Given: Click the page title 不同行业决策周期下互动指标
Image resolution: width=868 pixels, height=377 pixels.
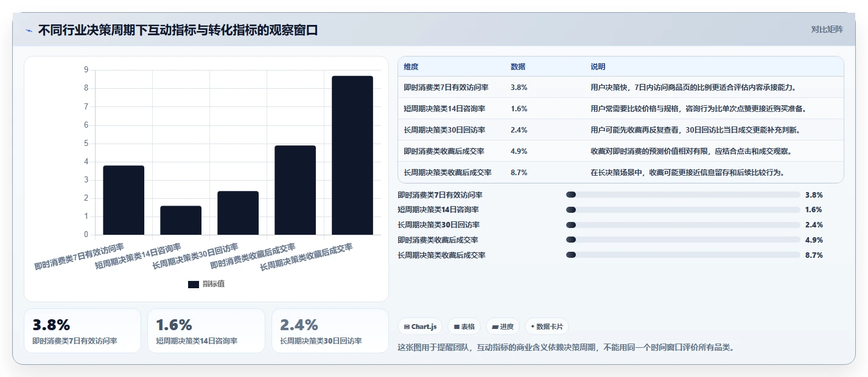Looking at the screenshot, I should pyautogui.click(x=178, y=30).
